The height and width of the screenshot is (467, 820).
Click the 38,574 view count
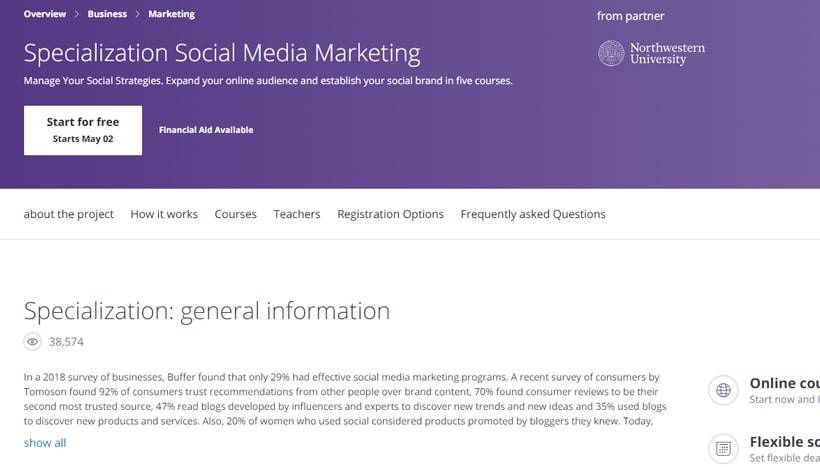point(66,342)
